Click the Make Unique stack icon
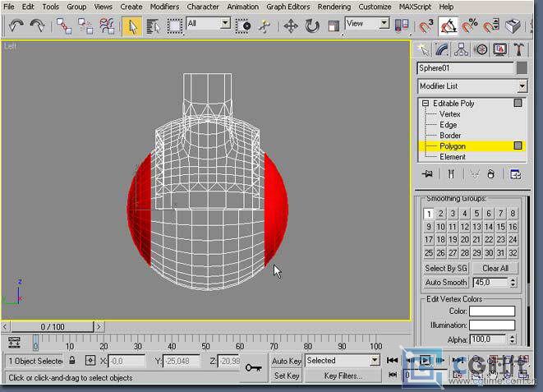The width and height of the screenshot is (543, 392). (475, 174)
